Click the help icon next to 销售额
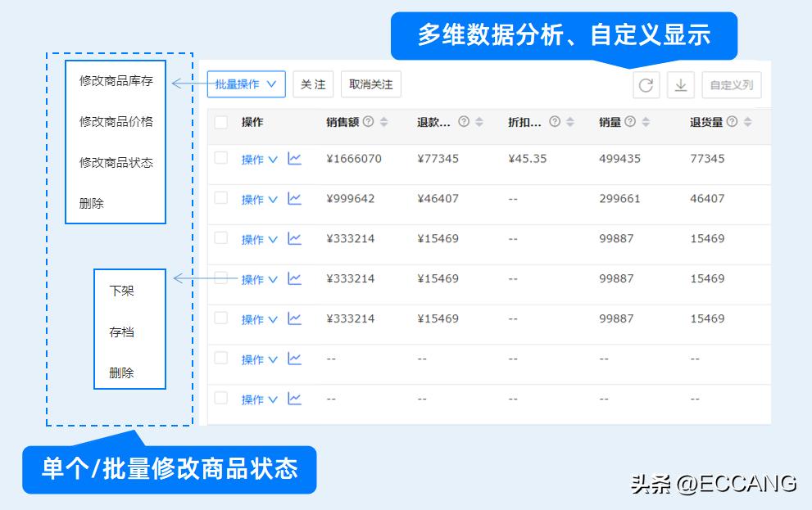This screenshot has width=812, height=510. (368, 121)
